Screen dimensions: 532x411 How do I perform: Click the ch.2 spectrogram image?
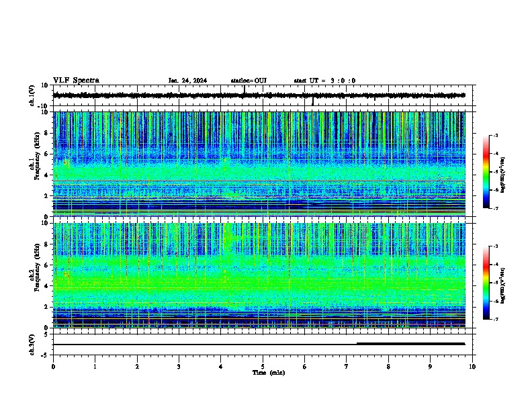259,275
